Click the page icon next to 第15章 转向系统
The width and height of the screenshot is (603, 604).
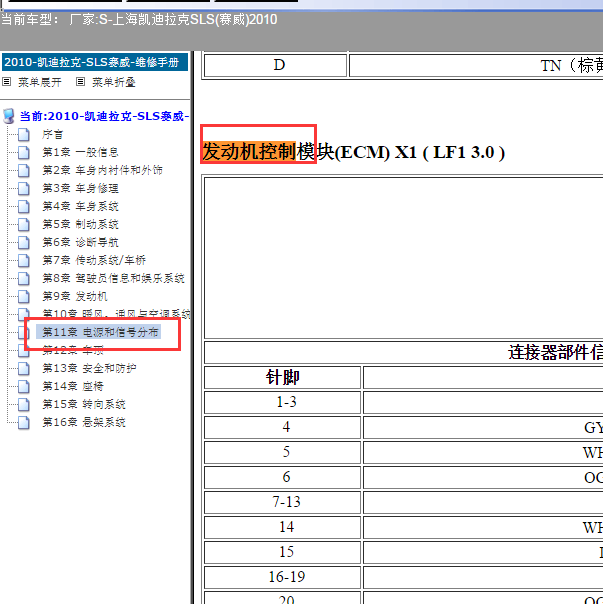coord(24,404)
